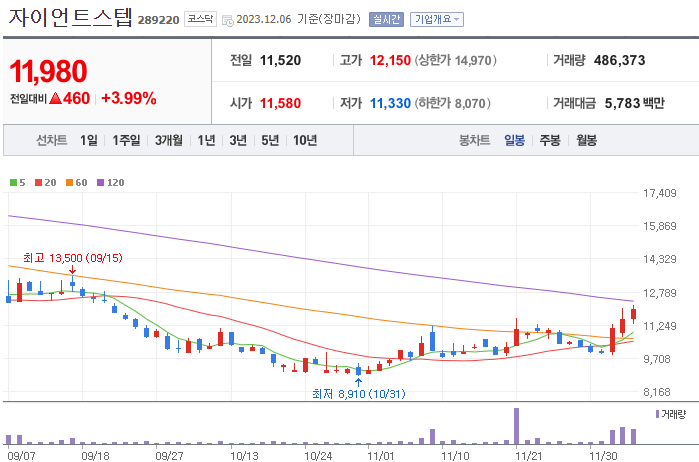Screen dimensions: 699x462
Task: Click the 자이언트스텝 stock name
Action: tap(70, 17)
